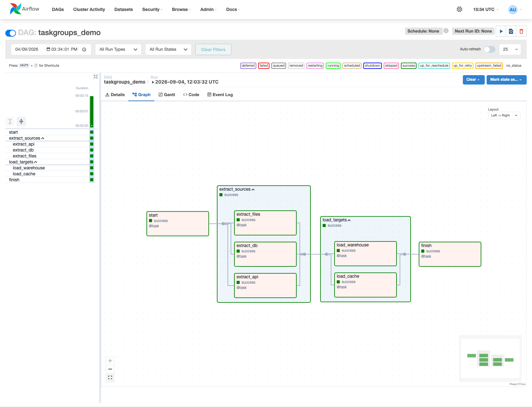Viewport: 532px width, 407px height.
Task: Select the extract_api status square in grid
Action: point(92,144)
